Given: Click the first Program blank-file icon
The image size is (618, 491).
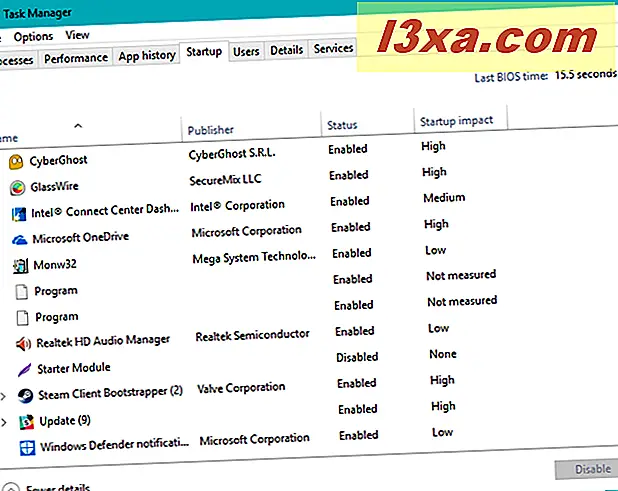Looking at the screenshot, I should click(x=22, y=292).
